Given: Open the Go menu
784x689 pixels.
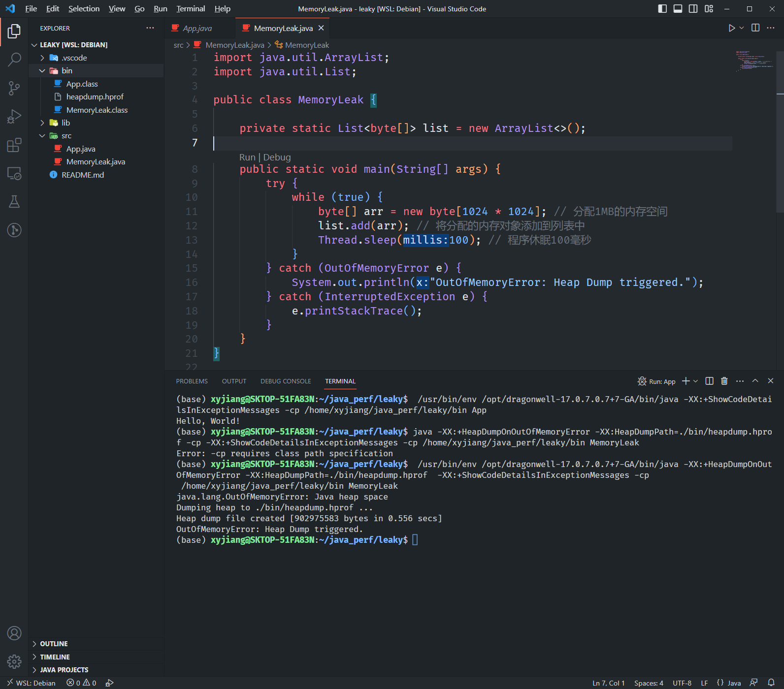Looking at the screenshot, I should point(139,9).
